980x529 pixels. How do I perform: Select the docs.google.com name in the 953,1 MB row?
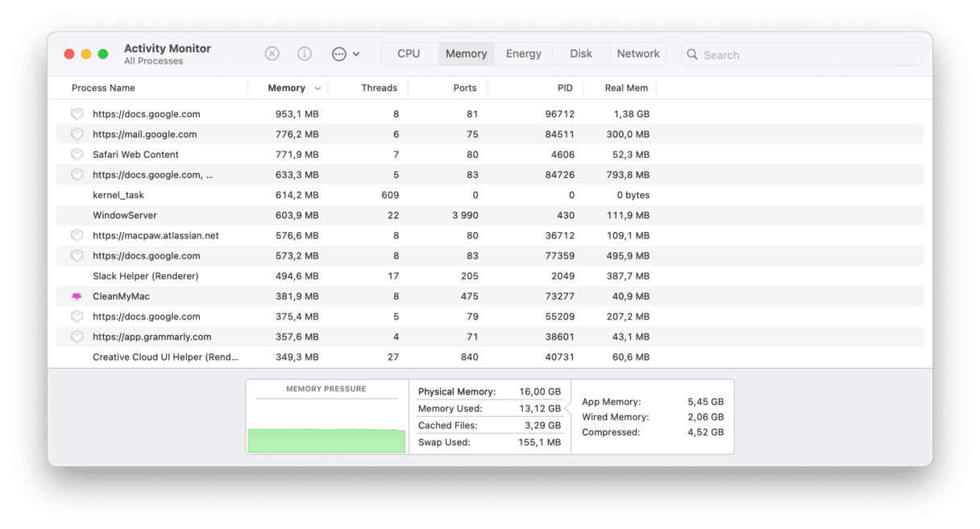coord(146,114)
